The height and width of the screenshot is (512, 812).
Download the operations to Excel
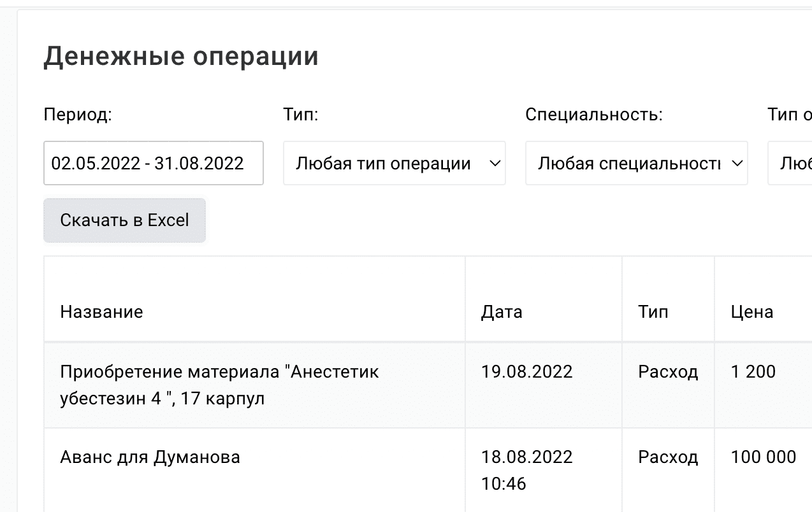click(x=124, y=220)
